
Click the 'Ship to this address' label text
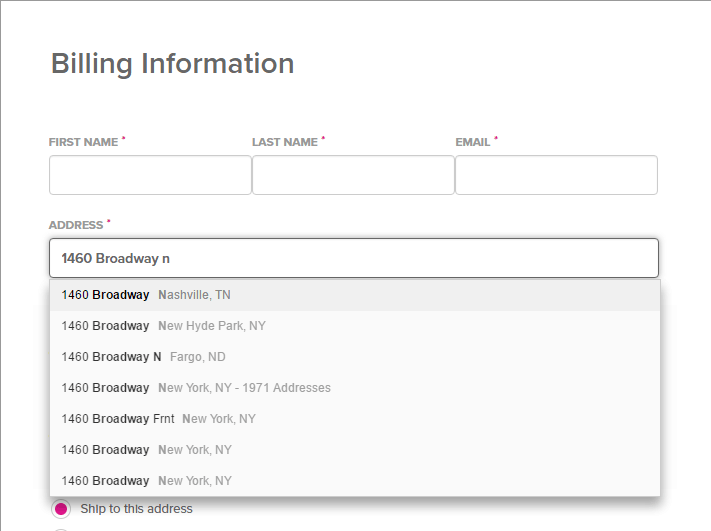point(136,509)
